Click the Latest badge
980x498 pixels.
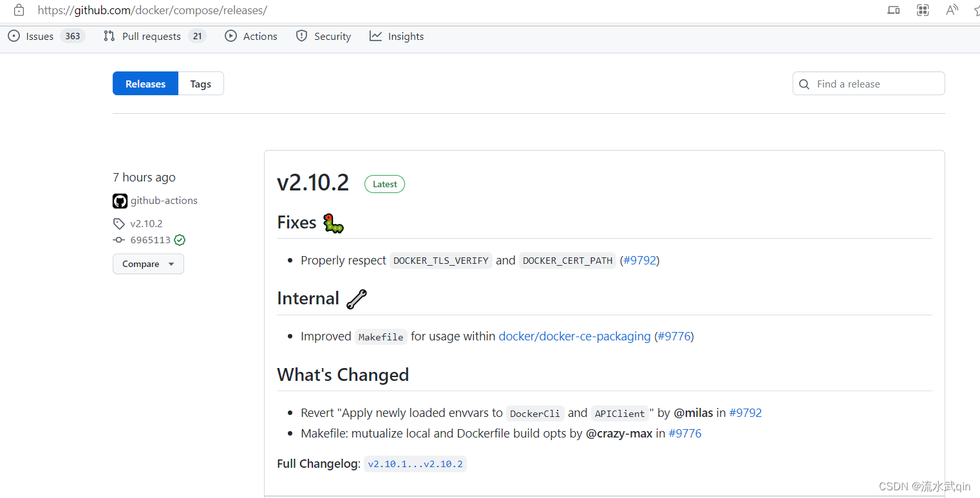click(x=384, y=184)
